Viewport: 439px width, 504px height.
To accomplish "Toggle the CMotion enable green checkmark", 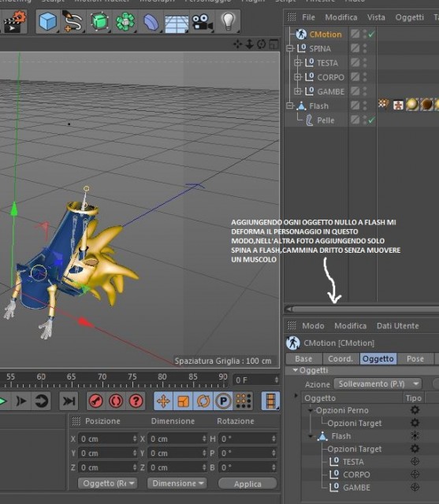I will 371,34.
